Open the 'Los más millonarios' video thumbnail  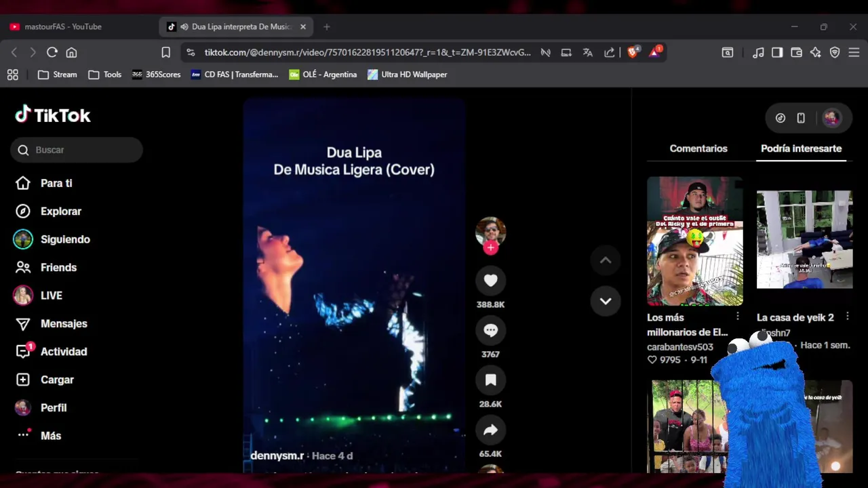tap(694, 241)
